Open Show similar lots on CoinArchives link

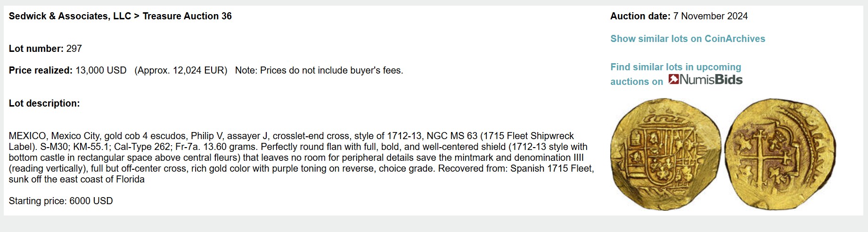tap(688, 39)
